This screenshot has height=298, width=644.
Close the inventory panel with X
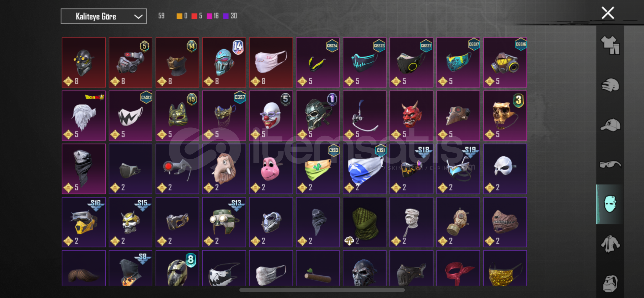(608, 13)
